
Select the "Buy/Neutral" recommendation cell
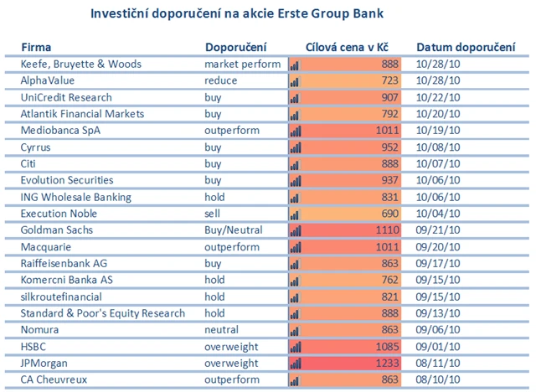[234, 230]
